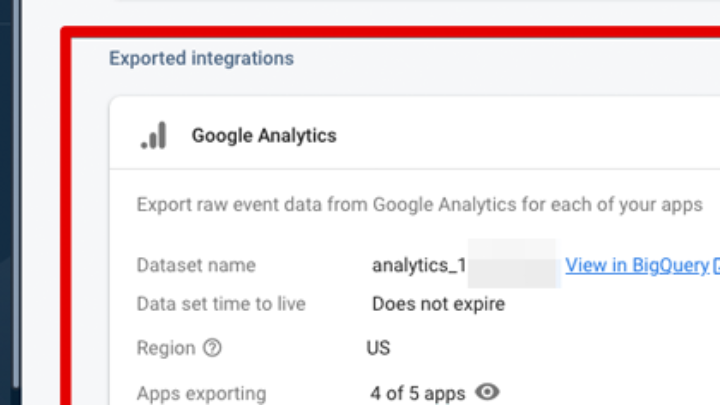720x405 pixels.
Task: Click the Exported integrations heading
Action: point(201,58)
